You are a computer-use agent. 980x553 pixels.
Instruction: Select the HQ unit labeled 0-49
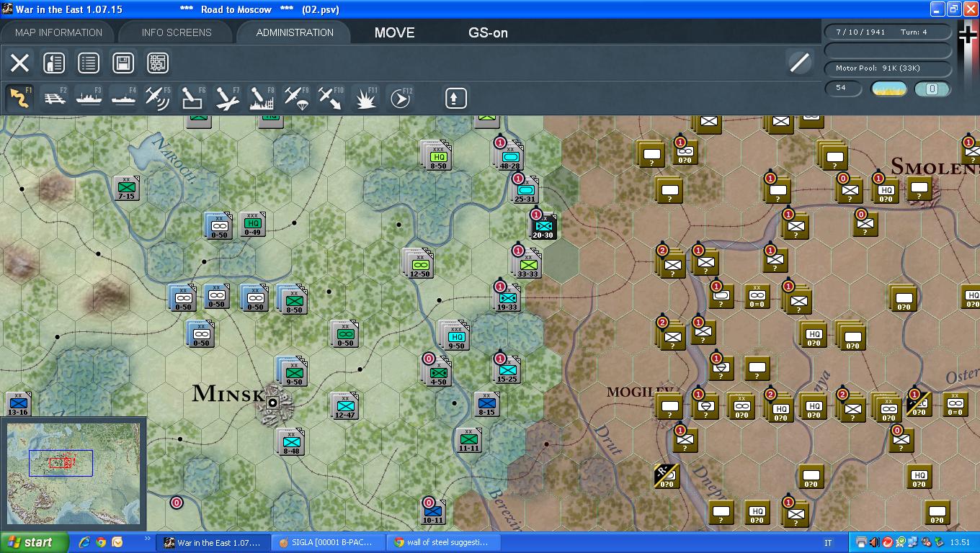click(x=252, y=224)
